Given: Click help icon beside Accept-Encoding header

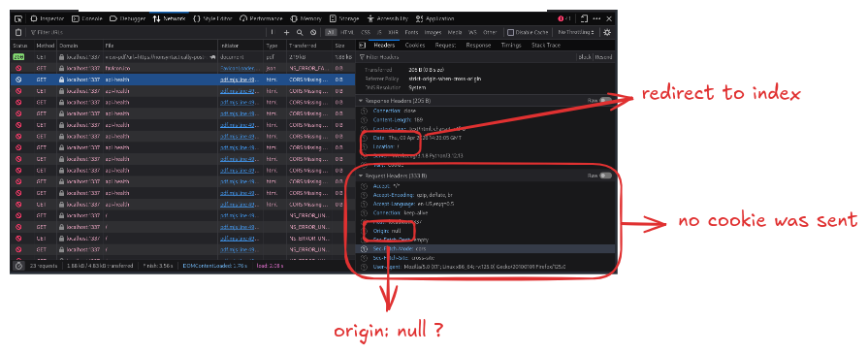Looking at the screenshot, I should (x=364, y=195).
